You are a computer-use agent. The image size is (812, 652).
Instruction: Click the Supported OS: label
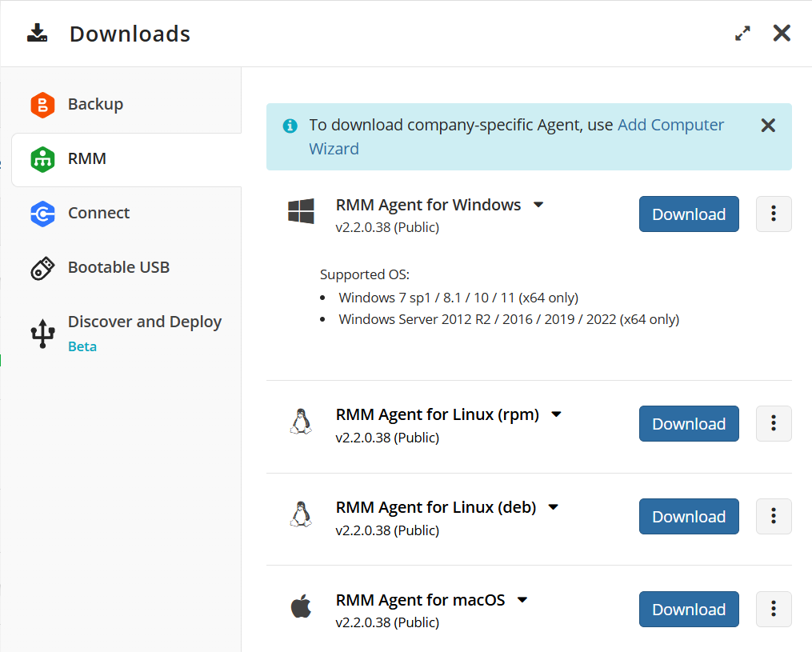pyautogui.click(x=365, y=274)
